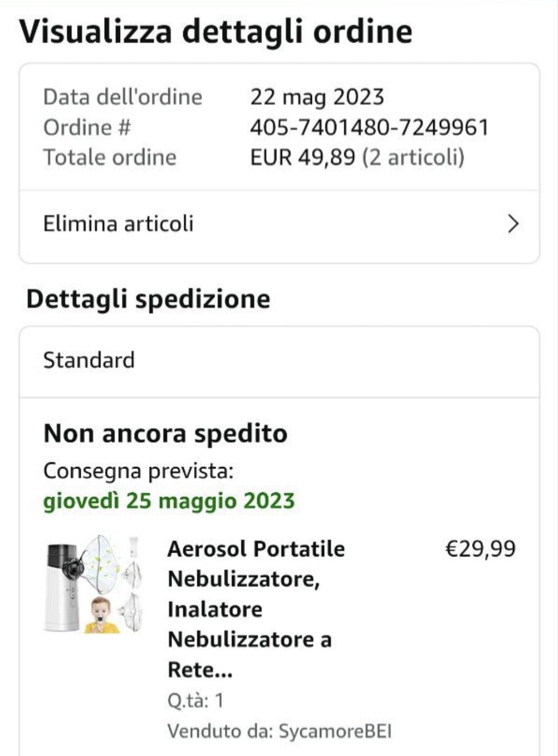Click the delivery date giovedì 25 maggio 2023
The image size is (558, 756).
tap(169, 501)
